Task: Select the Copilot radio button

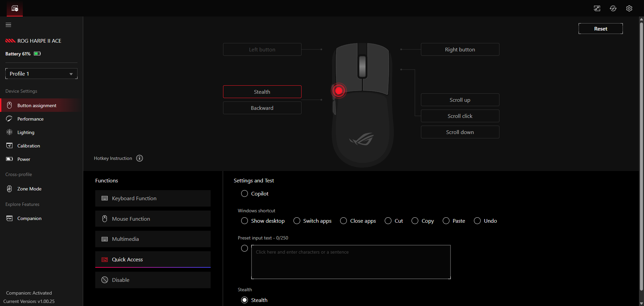Action: (245, 193)
